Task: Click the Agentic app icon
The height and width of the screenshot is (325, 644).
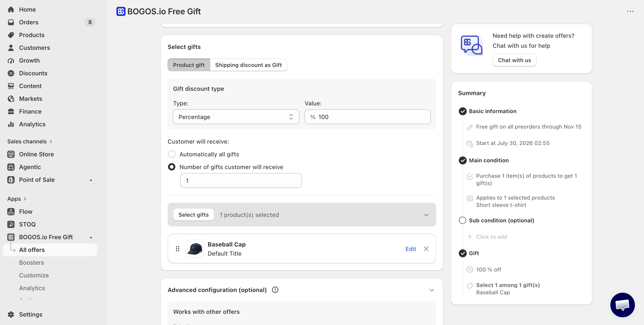Action: coord(11,167)
